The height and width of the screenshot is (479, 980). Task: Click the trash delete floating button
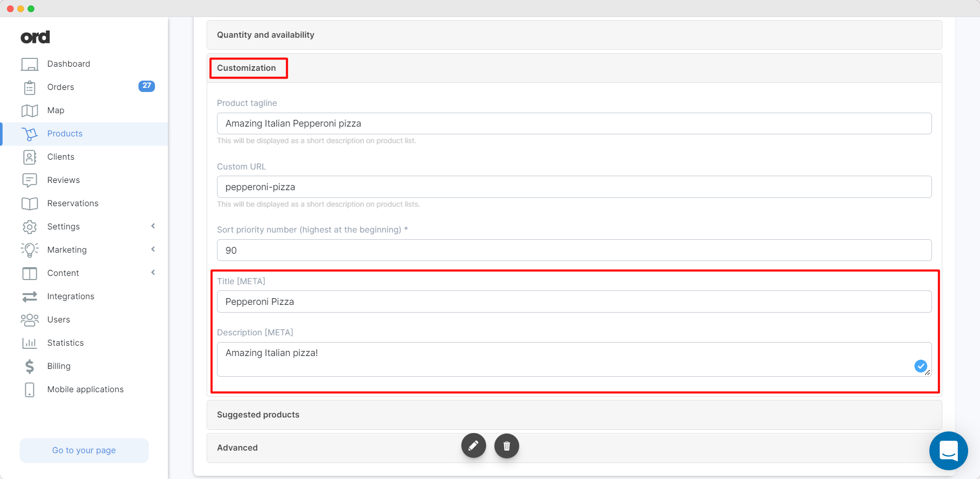tap(507, 446)
